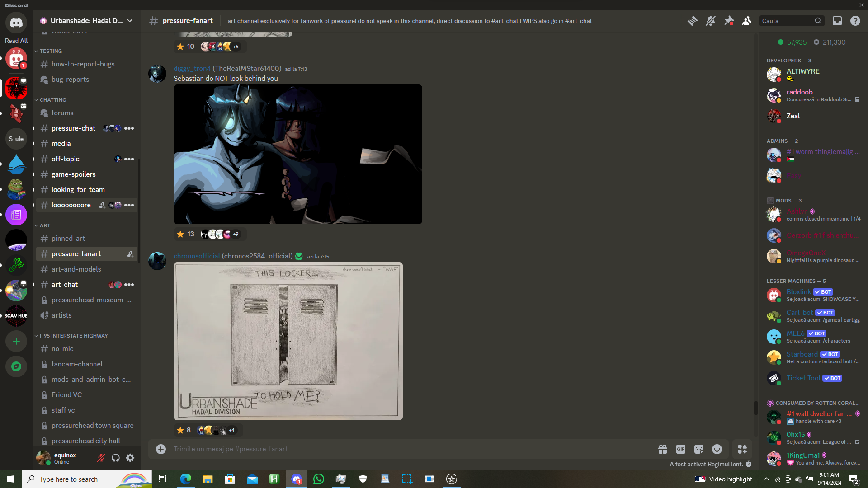Open WhatsApp from the taskbar

(319, 479)
